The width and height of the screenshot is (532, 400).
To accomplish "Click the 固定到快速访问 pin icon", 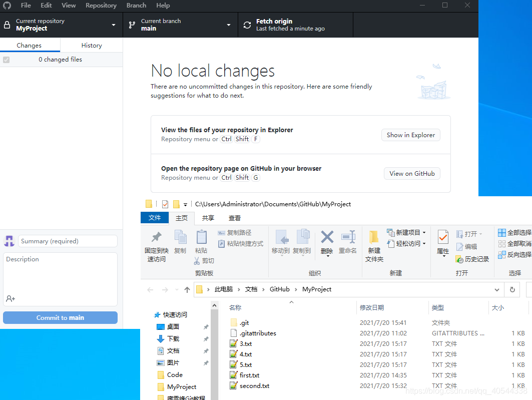I will tap(157, 237).
